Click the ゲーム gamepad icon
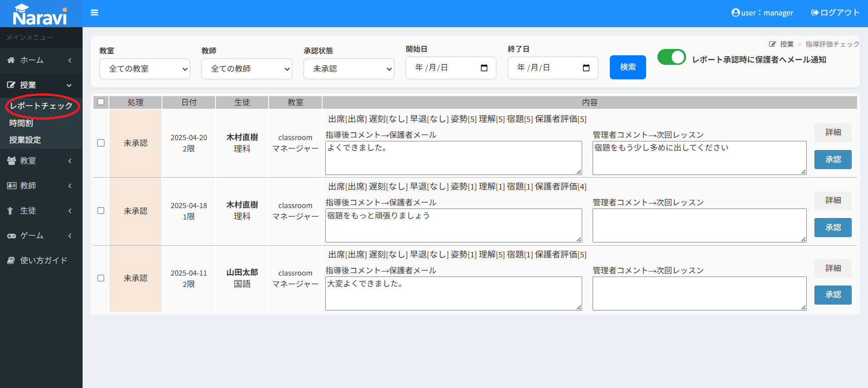Screen dimensions: 868x388 11,236
